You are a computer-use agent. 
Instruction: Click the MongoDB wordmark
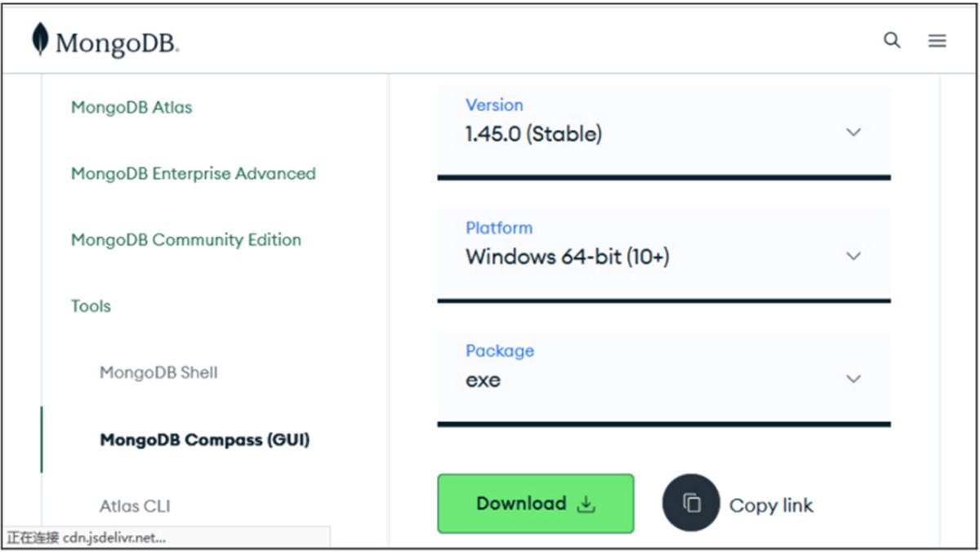point(117,42)
